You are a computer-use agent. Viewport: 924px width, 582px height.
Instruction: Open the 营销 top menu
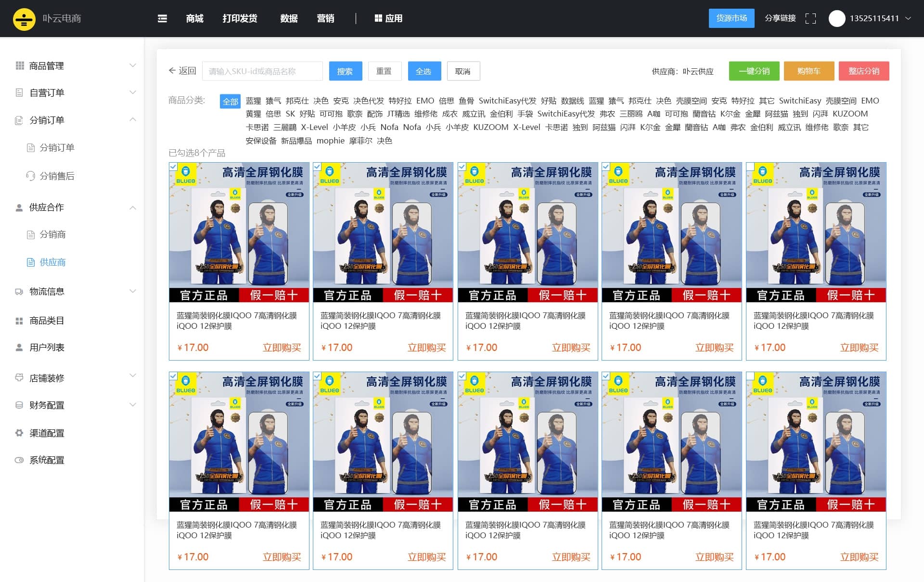(x=325, y=18)
